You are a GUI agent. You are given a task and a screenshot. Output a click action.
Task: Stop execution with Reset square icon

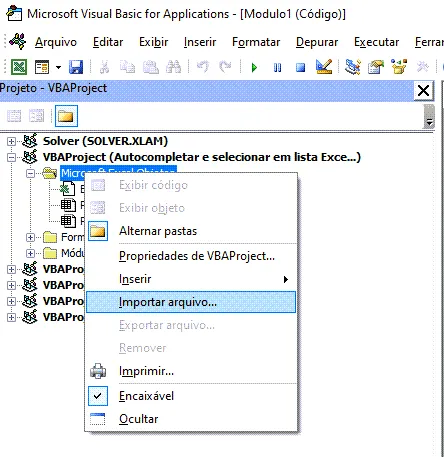pos(300,68)
